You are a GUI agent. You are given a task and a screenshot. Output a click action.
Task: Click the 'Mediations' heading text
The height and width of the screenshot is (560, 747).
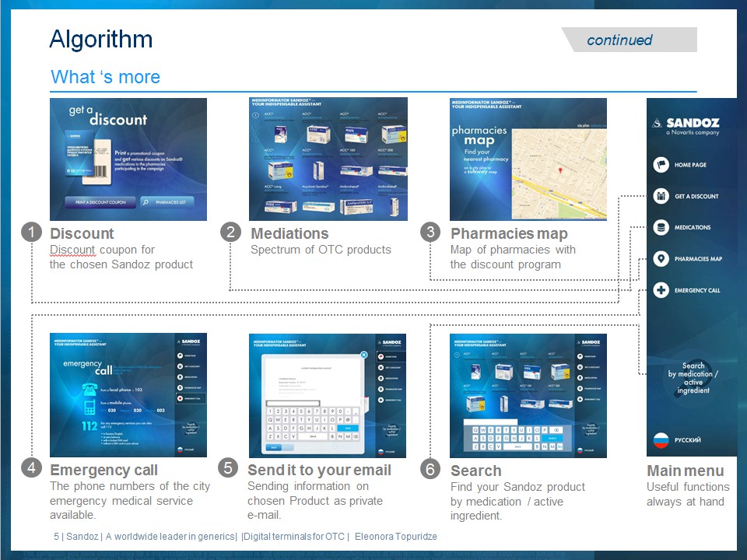click(x=289, y=233)
